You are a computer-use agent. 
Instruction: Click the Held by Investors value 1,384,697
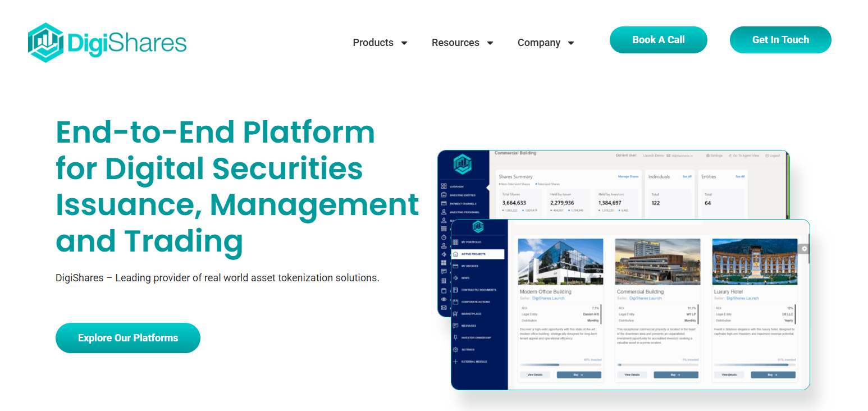[610, 203]
